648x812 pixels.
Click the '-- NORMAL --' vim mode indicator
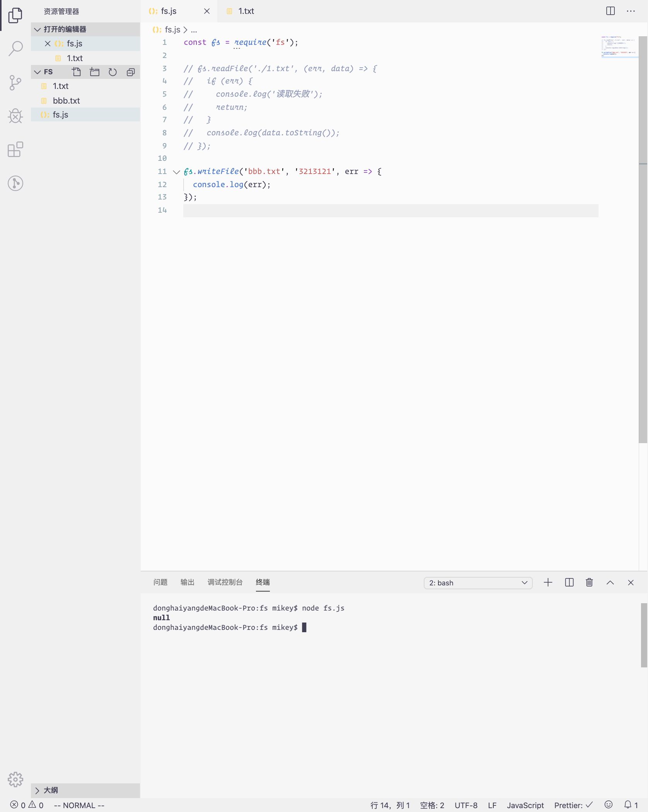click(x=79, y=805)
